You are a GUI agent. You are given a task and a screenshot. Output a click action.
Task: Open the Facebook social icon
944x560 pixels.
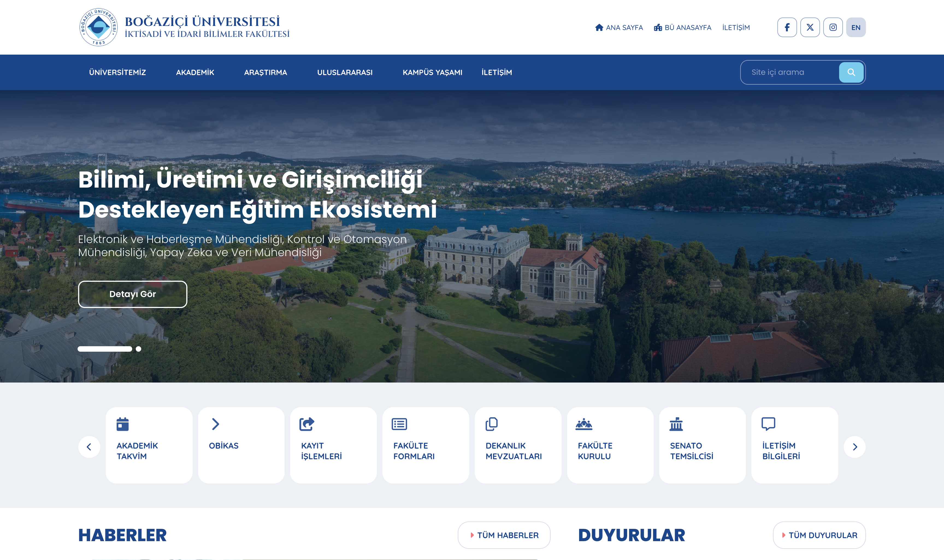[787, 27]
